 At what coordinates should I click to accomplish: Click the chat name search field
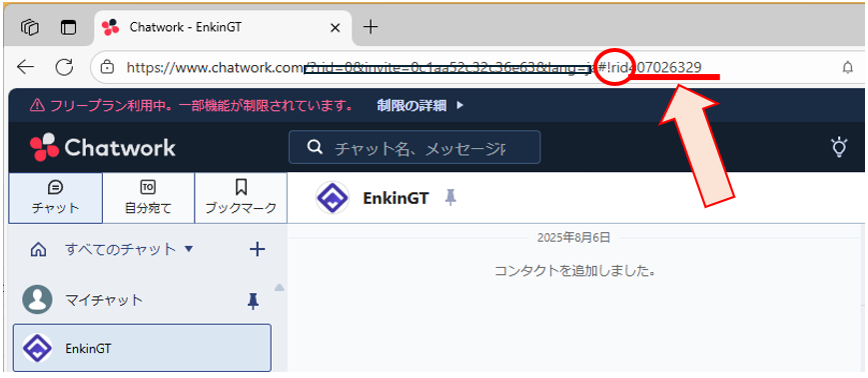click(x=415, y=147)
